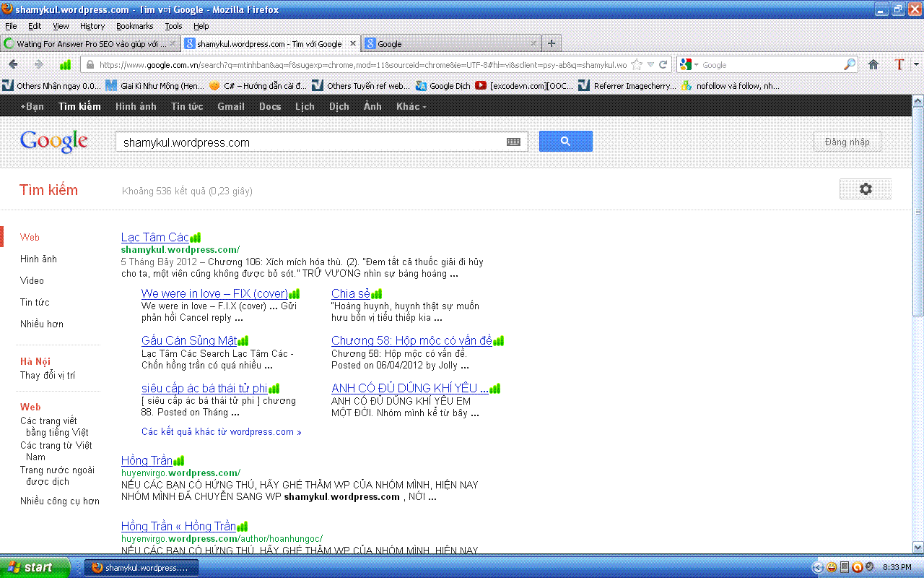Open the Bookmarks menu
The height and width of the screenshot is (578, 924).
(x=135, y=26)
